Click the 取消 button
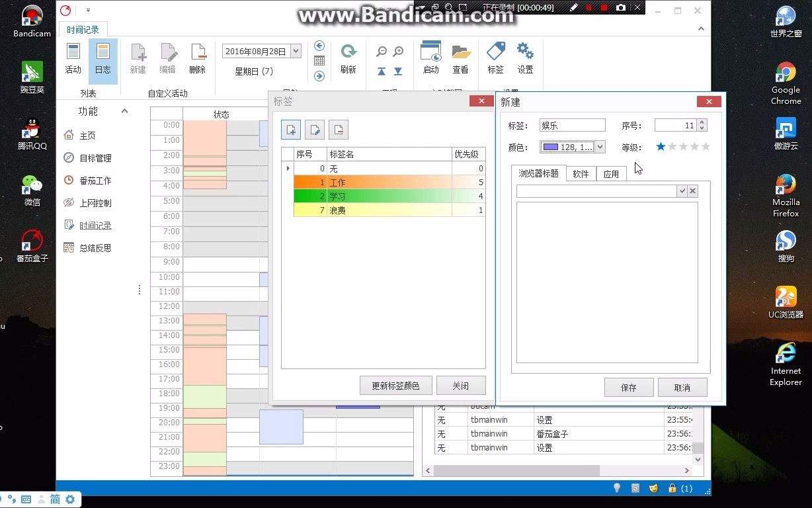Image resolution: width=812 pixels, height=508 pixels. click(x=682, y=388)
